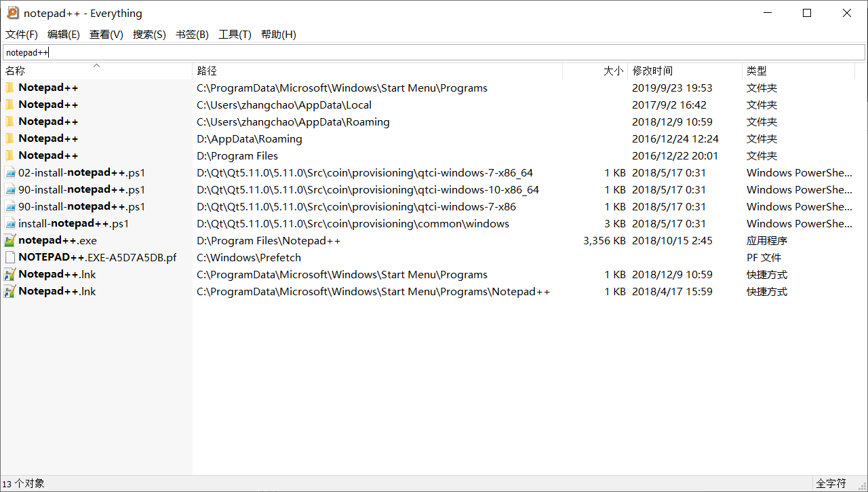Sort results by 大小 column header

click(x=595, y=71)
